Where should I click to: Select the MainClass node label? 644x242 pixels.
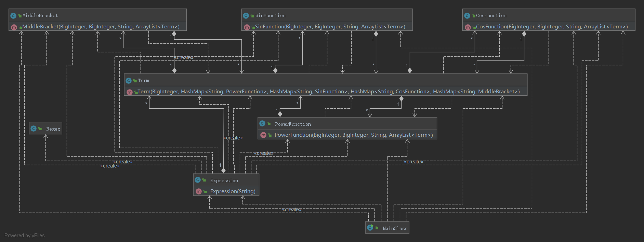pyautogui.click(x=395, y=228)
